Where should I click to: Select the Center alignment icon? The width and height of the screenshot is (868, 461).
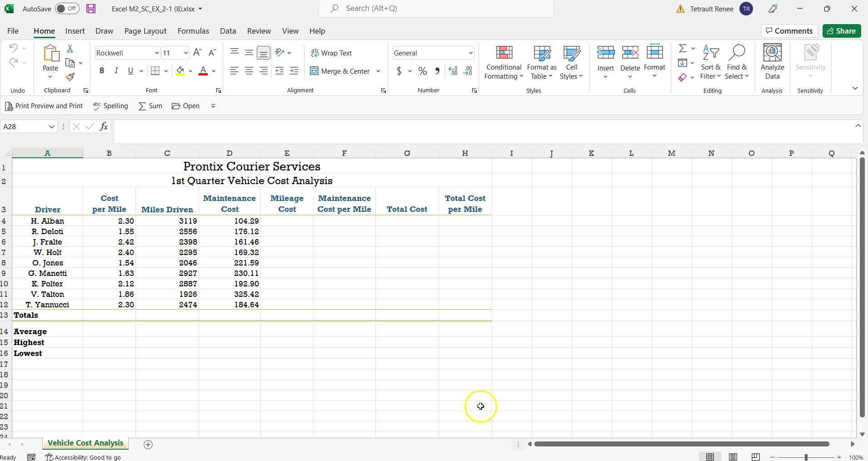[249, 71]
